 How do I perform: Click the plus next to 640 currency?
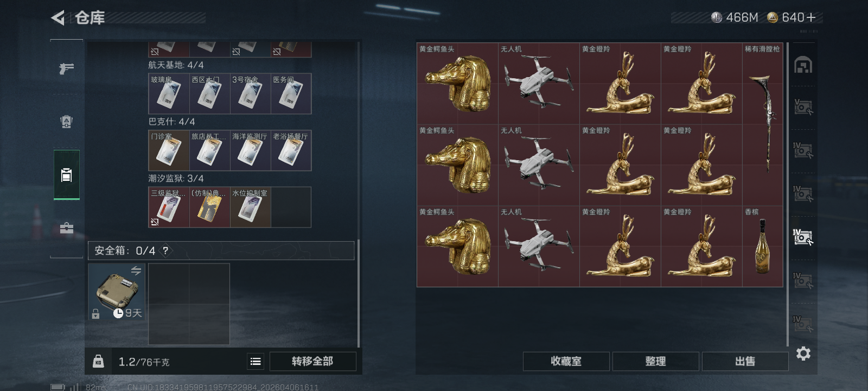point(811,18)
